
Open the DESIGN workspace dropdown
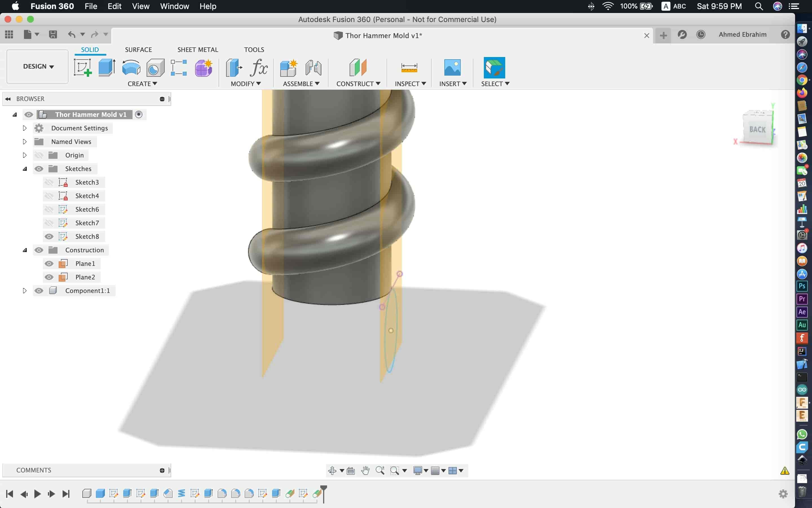point(37,67)
